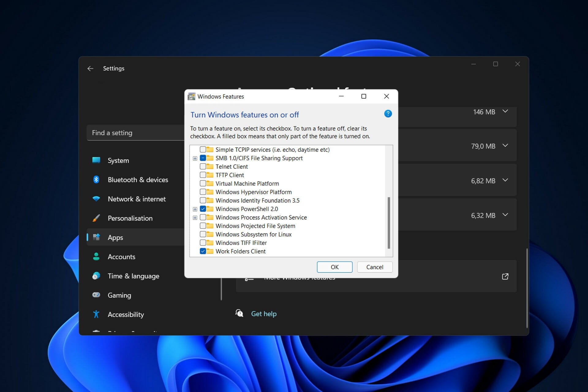The height and width of the screenshot is (392, 588).
Task: Confirm with OK button
Action: coord(334,267)
